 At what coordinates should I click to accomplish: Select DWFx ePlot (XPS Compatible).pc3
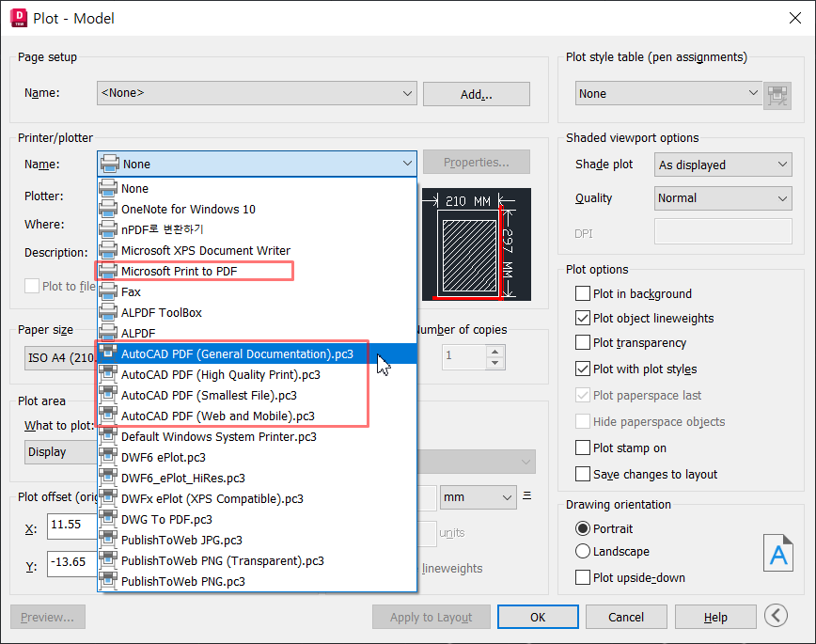[257, 499]
